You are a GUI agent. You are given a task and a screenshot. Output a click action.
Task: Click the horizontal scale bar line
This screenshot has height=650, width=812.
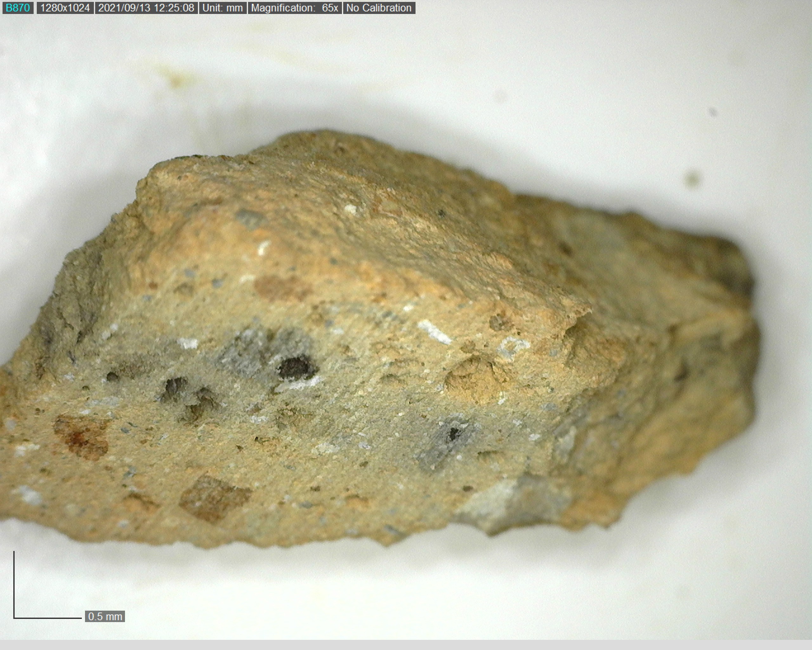[x=48, y=618]
